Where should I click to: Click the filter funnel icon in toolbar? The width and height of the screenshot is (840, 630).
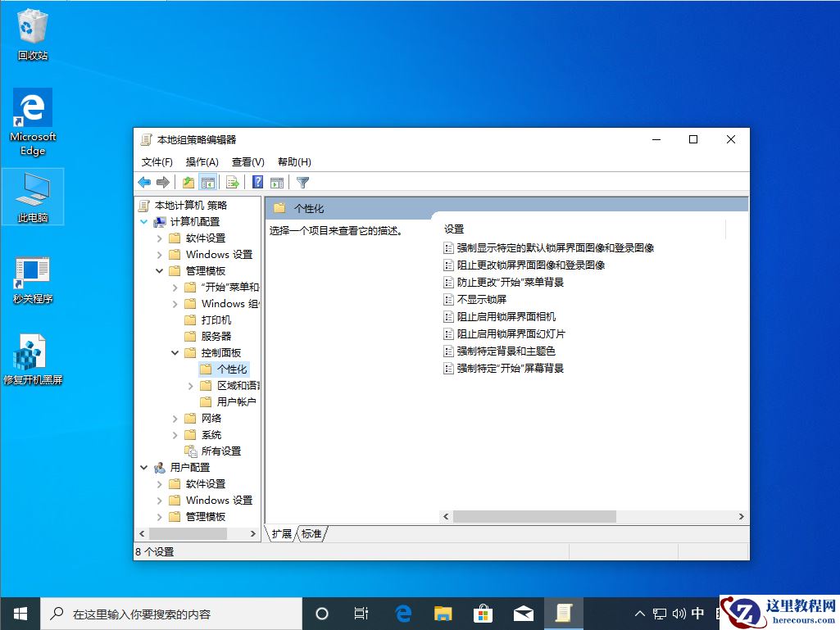[x=303, y=181]
